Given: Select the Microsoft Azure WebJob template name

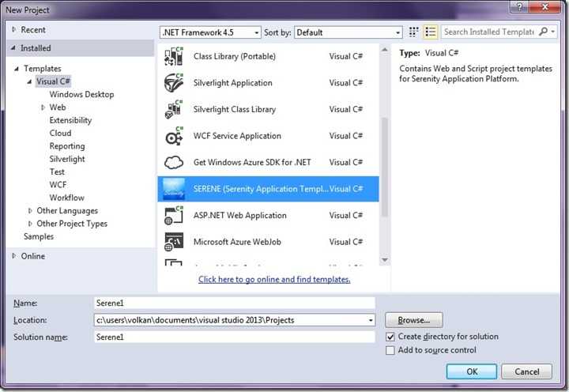Looking at the screenshot, I should (237, 242).
